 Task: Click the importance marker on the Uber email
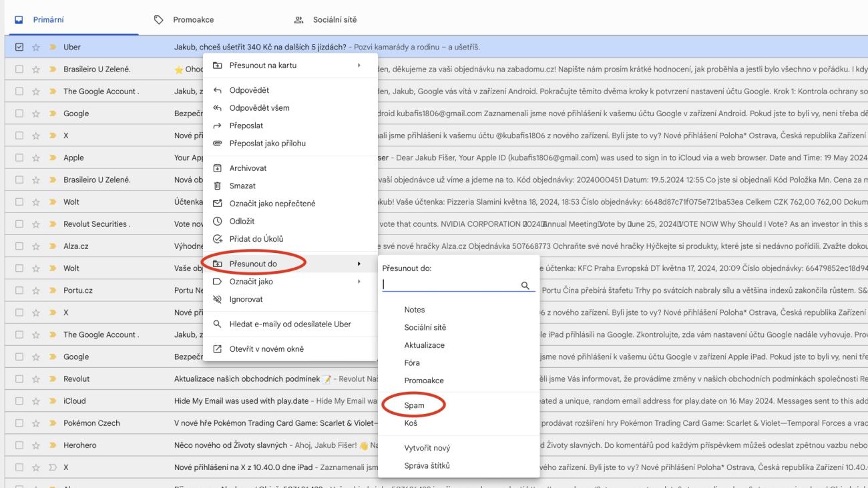coord(51,47)
